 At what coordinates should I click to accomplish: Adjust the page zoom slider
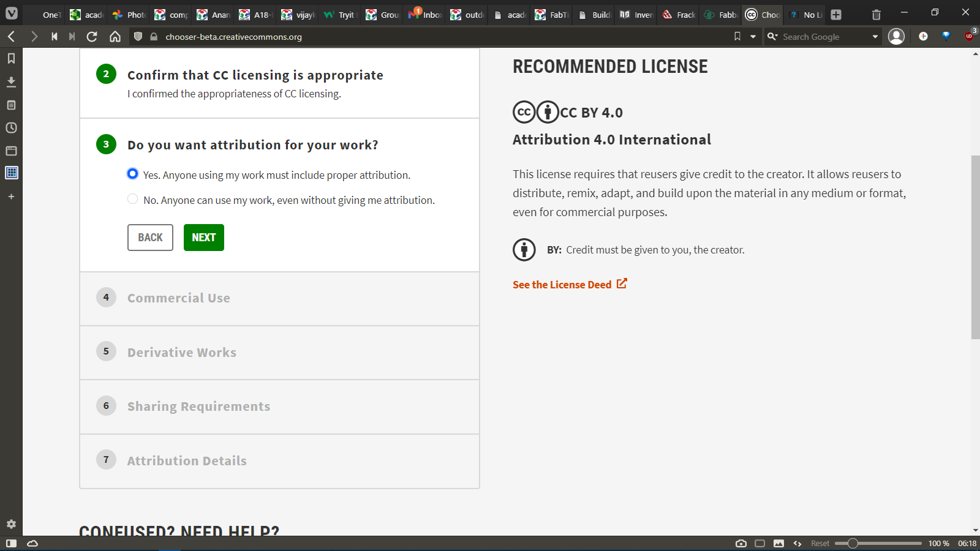point(878,543)
